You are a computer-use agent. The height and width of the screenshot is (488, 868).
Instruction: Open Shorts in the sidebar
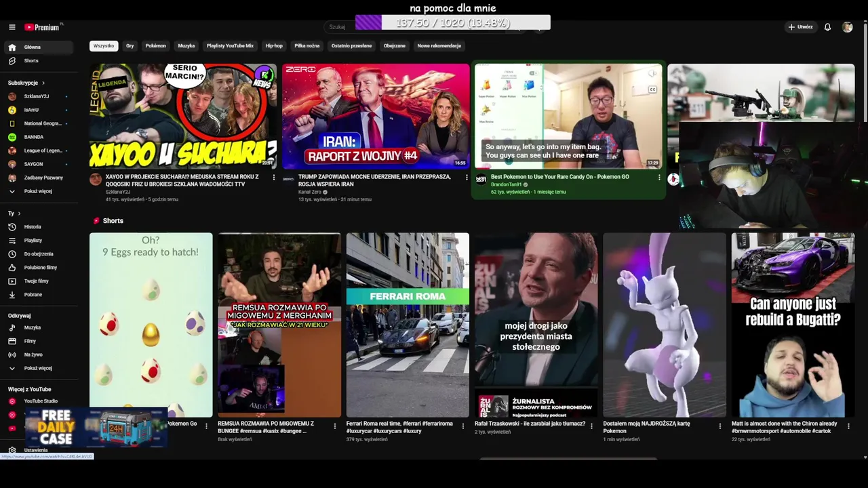(x=39, y=61)
